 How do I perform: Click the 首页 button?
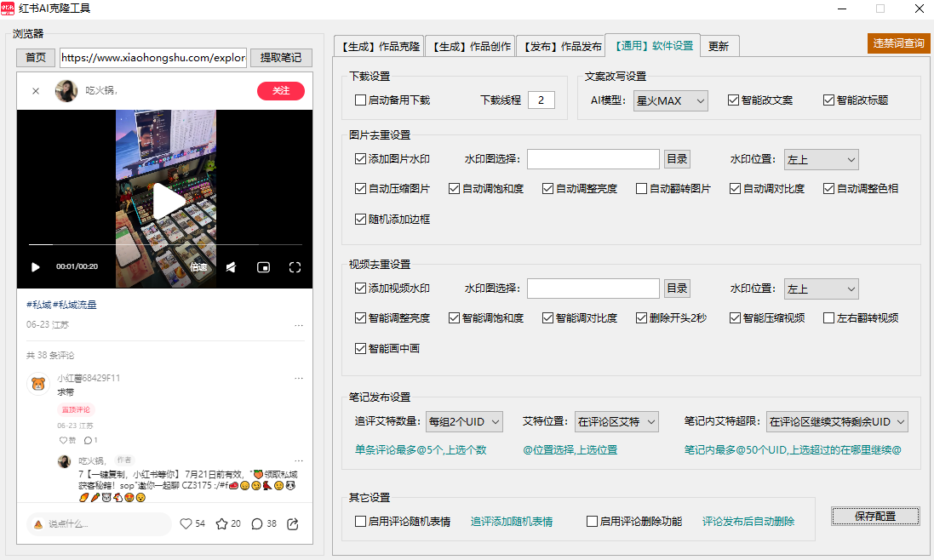coord(36,58)
